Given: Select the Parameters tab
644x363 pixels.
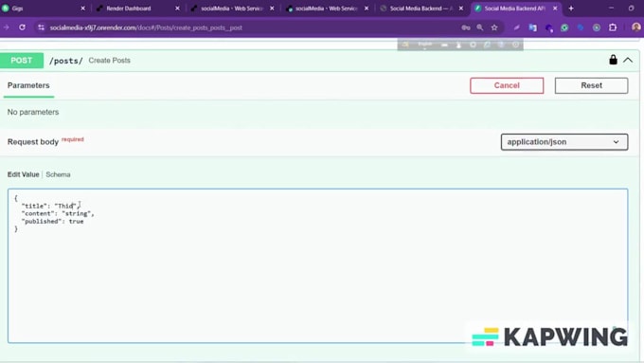Looking at the screenshot, I should point(28,85).
